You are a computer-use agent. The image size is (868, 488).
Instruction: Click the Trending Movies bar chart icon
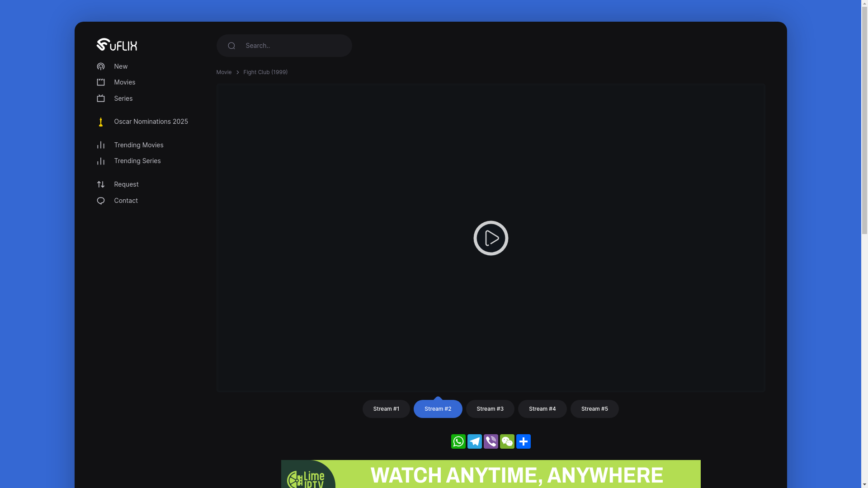click(101, 145)
